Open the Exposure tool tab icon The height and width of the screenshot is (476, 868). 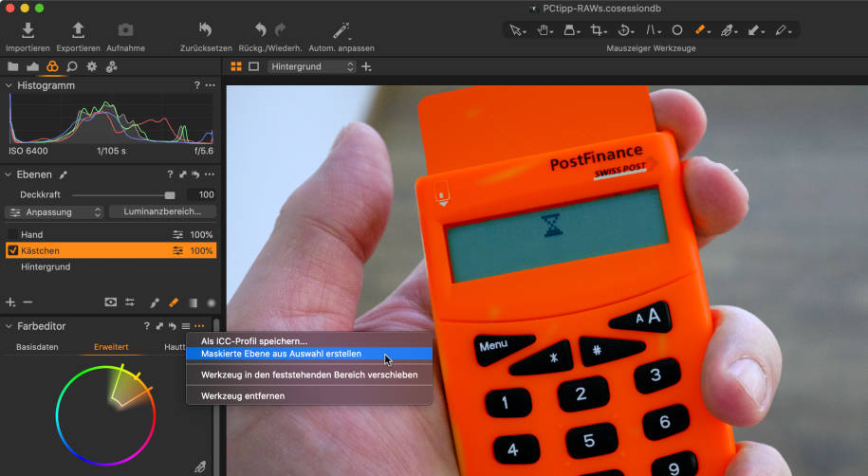(32, 66)
